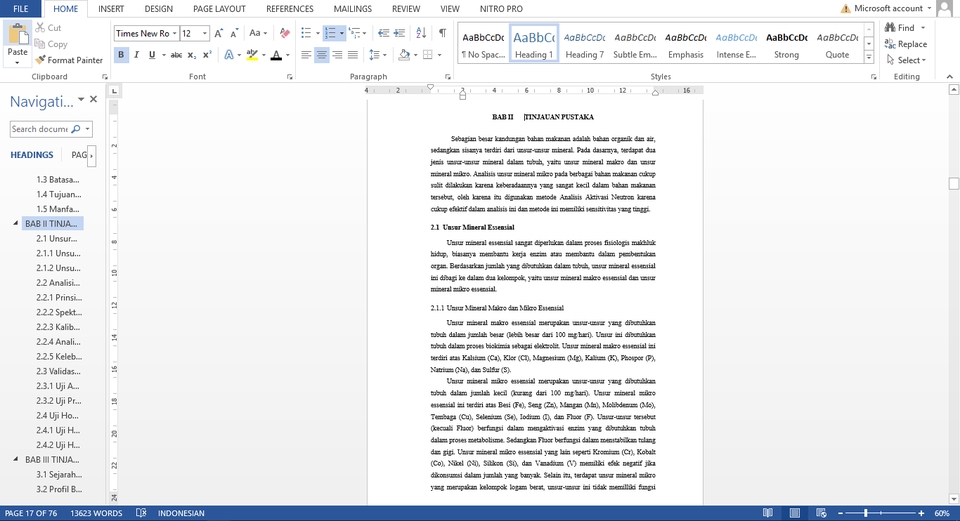Go to heading 2.2.2 Spekt...
Viewport: 960px width, 521px height.
(x=59, y=312)
